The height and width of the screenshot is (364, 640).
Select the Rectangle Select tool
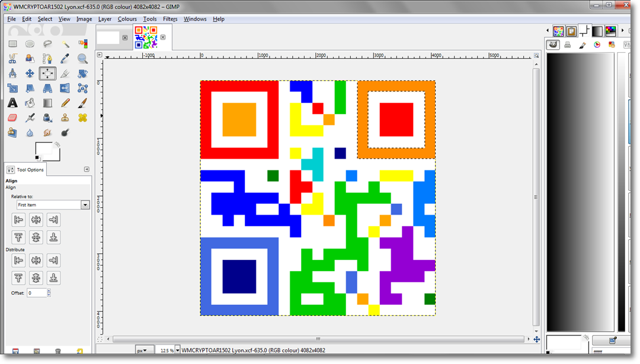pyautogui.click(x=12, y=44)
